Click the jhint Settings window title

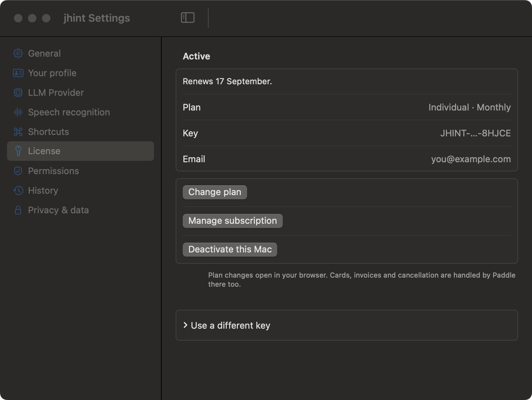click(x=97, y=18)
